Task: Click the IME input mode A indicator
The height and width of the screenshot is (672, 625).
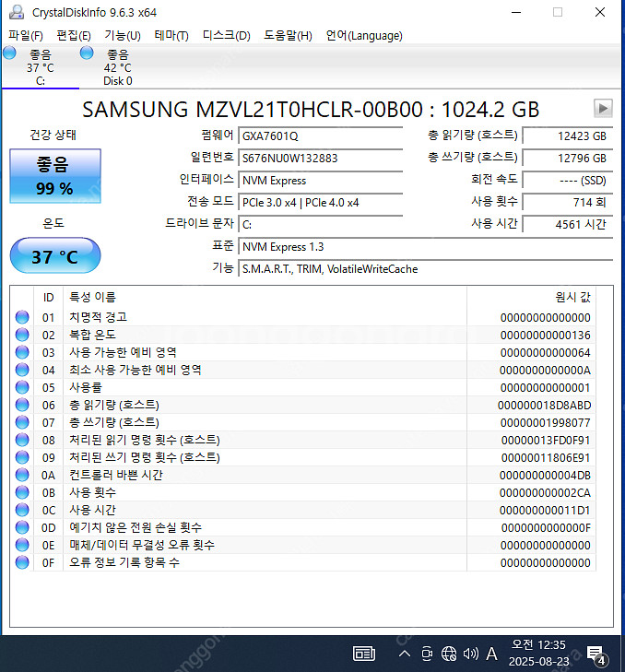Action: click(491, 654)
